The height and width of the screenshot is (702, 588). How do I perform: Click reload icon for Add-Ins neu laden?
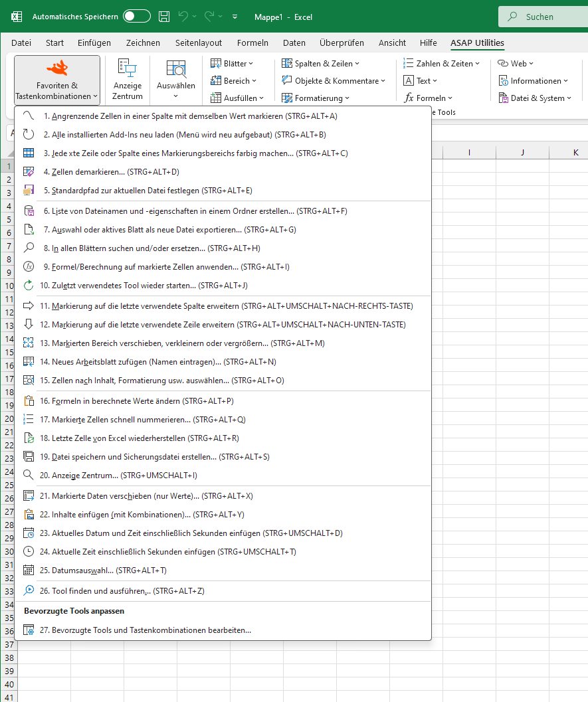point(28,134)
